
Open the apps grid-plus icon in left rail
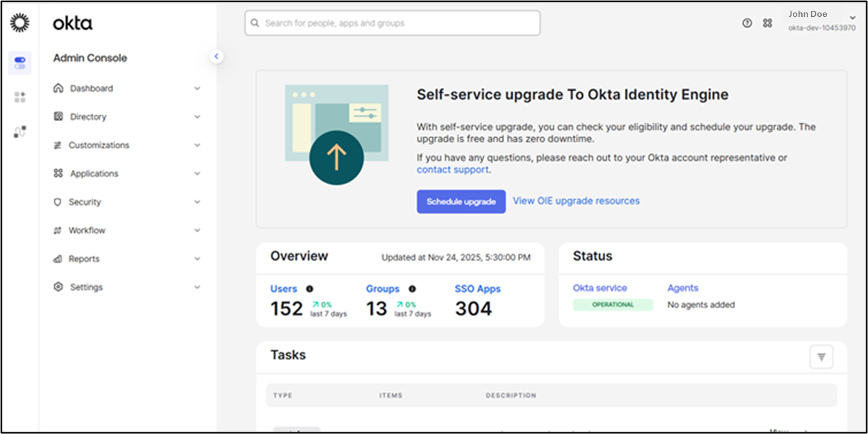pyautogui.click(x=20, y=97)
